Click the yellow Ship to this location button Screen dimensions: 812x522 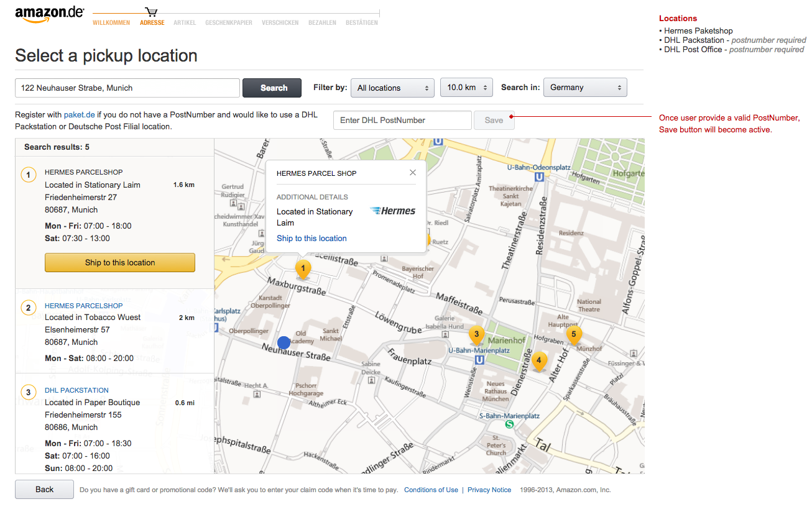pos(120,262)
